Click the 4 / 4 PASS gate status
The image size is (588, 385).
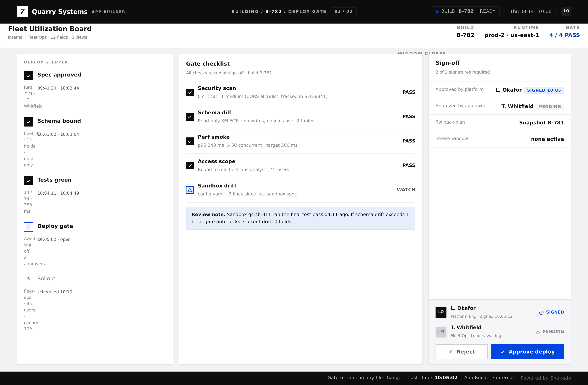click(564, 35)
